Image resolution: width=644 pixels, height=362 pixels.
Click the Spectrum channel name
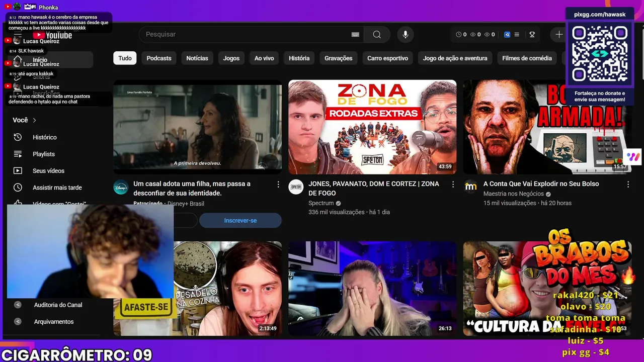point(321,203)
